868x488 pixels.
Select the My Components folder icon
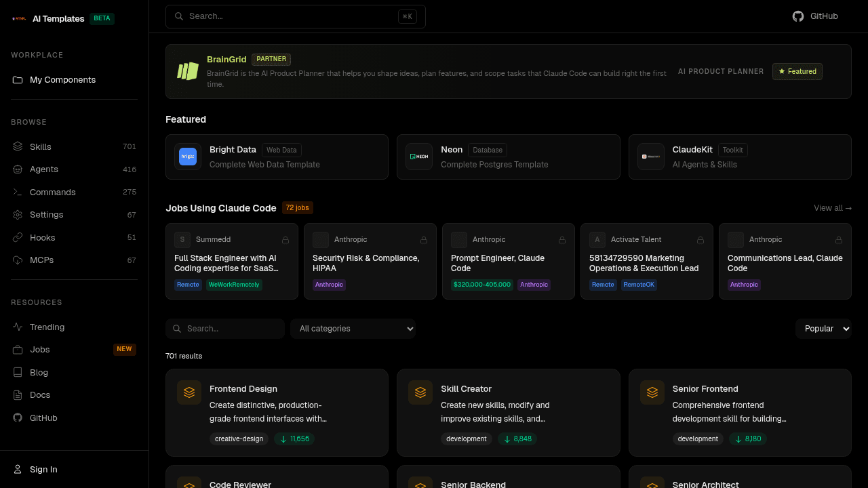(17, 79)
